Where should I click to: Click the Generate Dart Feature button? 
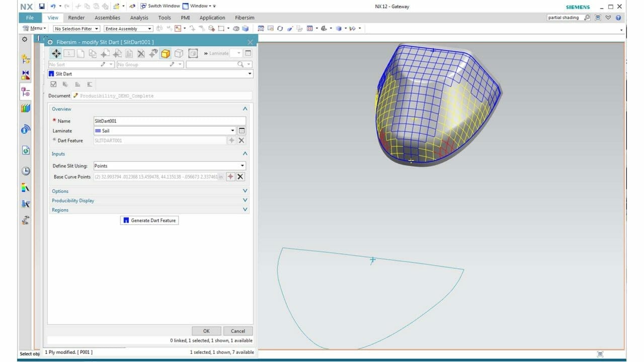point(149,220)
